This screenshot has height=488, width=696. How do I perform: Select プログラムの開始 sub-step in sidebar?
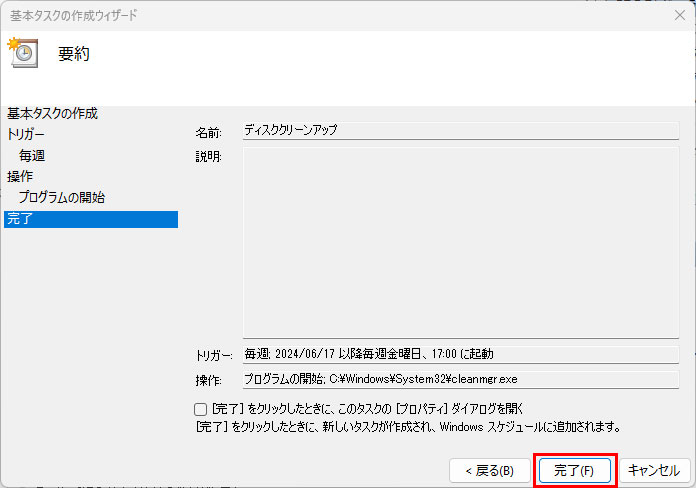(61, 197)
